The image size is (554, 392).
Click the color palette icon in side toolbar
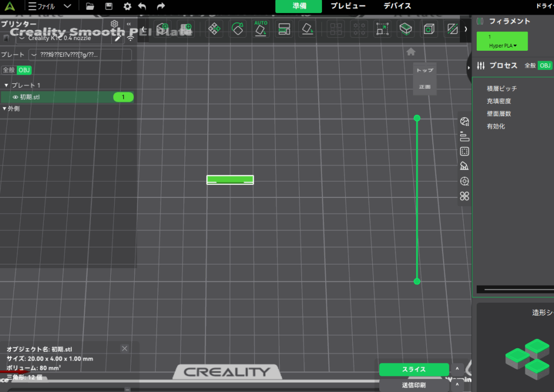tap(465, 122)
